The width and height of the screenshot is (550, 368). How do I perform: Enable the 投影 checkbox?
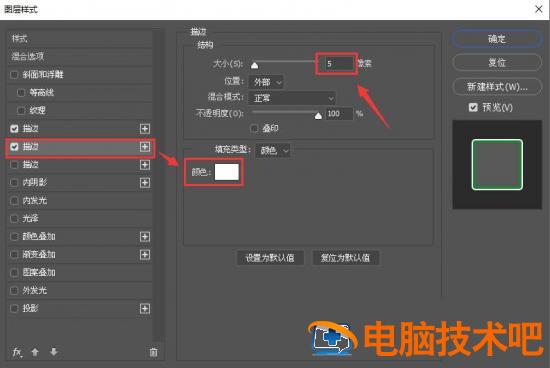(14, 308)
